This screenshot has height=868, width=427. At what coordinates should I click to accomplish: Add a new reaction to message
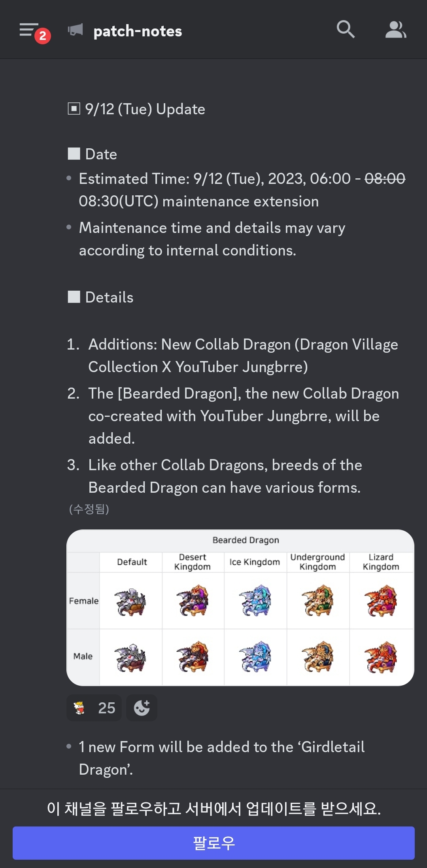coord(142,708)
